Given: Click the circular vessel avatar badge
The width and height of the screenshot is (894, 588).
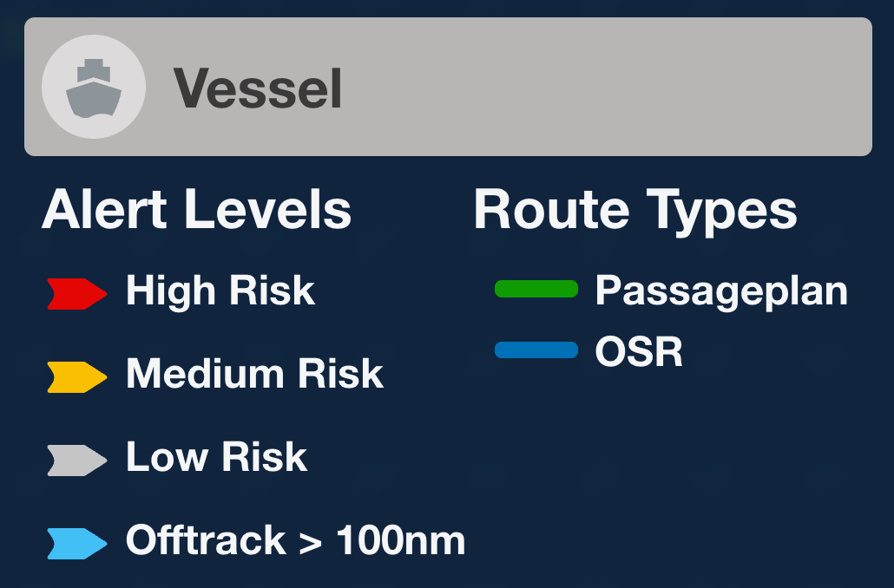Looking at the screenshot, I should 94,86.
